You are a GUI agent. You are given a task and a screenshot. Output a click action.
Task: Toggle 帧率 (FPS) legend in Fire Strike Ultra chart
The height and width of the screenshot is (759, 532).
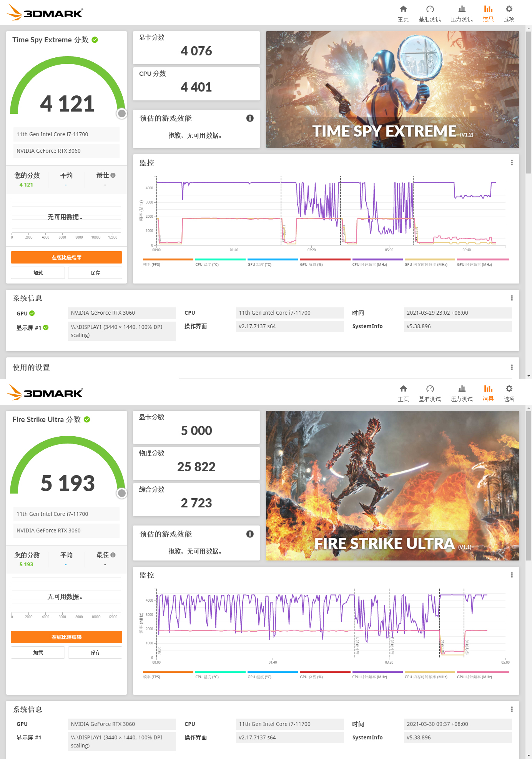(168, 675)
